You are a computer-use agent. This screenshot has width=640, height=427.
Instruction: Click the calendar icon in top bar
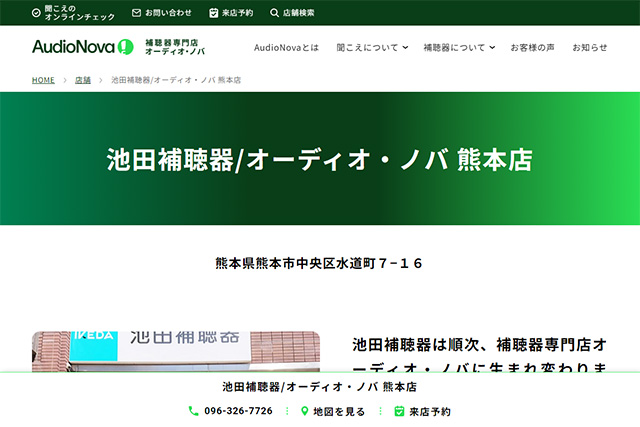pyautogui.click(x=214, y=13)
